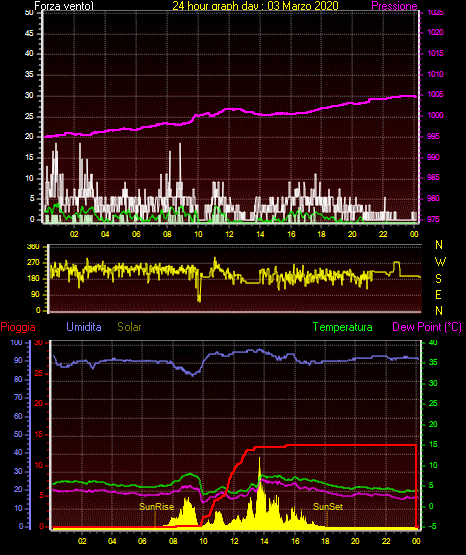Click the Pressione legend label
Screen dimensions: 466x555
point(394,6)
